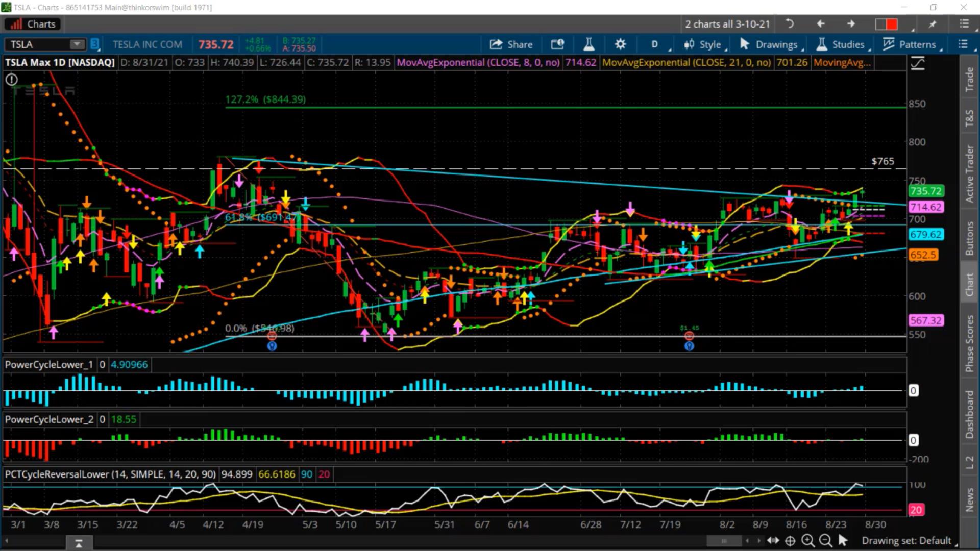980x551 pixels.
Task: Click the pin icon in the top bar
Action: (x=933, y=24)
